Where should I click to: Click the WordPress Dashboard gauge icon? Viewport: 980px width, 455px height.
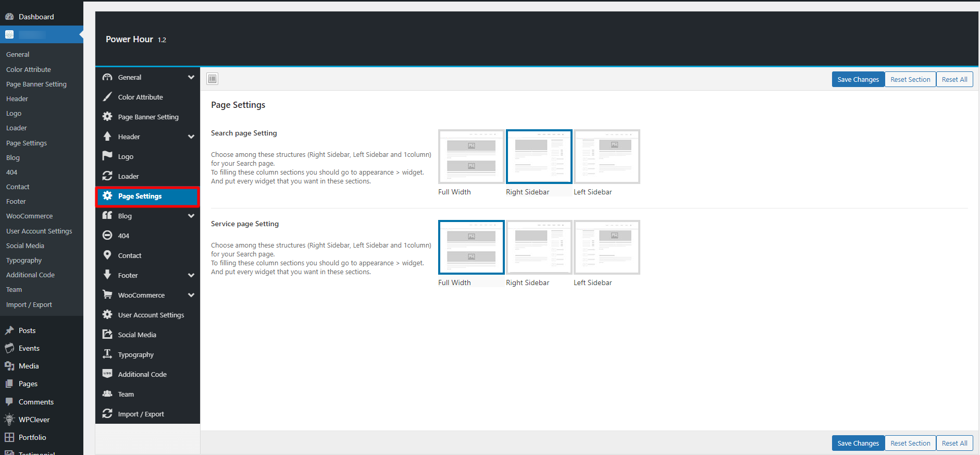point(9,17)
